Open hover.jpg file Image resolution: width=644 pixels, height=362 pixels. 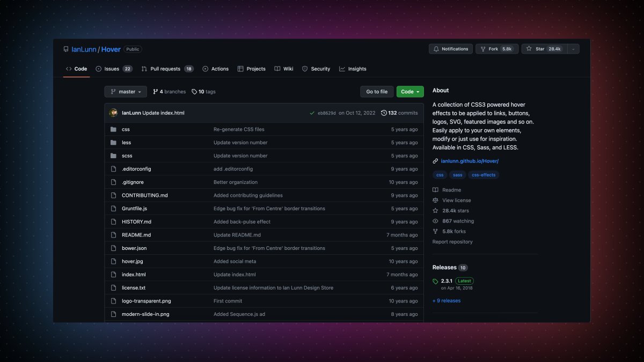132,261
